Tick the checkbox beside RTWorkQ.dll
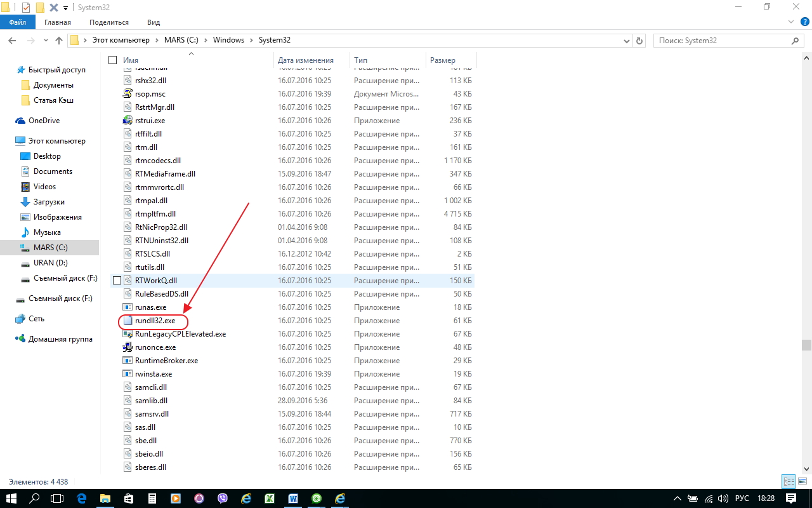Viewport: 812px width, 508px height. (x=117, y=281)
